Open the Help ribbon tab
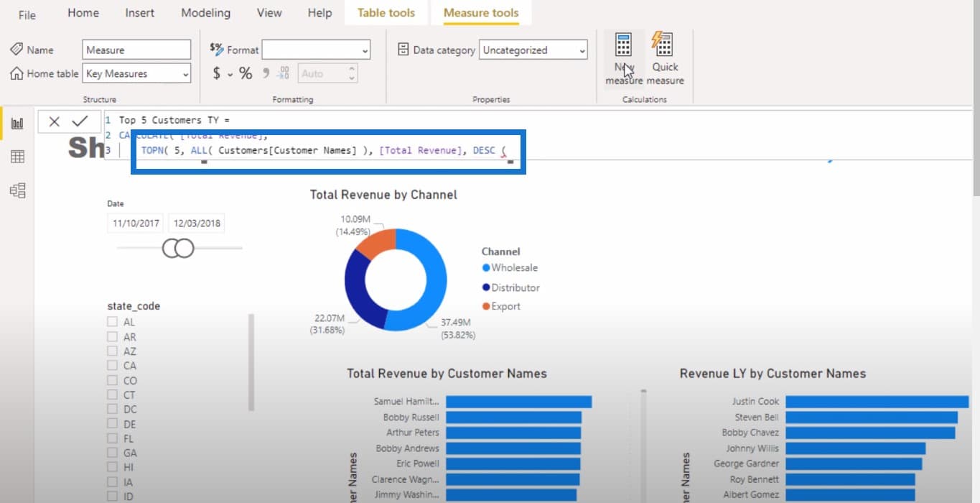This screenshot has width=980, height=503. pos(319,13)
